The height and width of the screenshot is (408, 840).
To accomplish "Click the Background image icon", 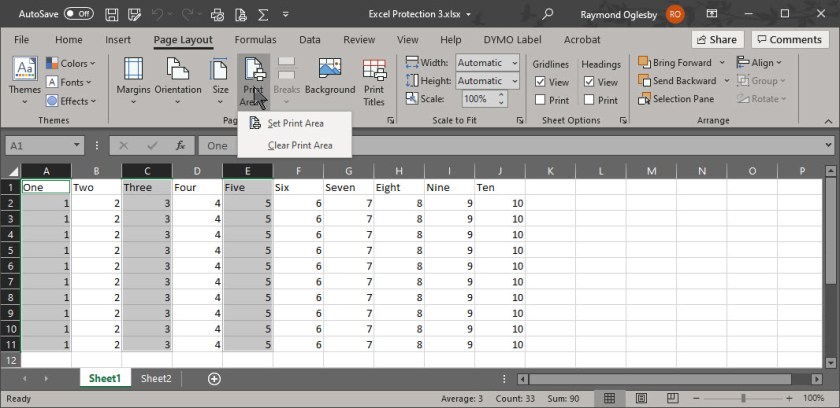I will point(330,71).
